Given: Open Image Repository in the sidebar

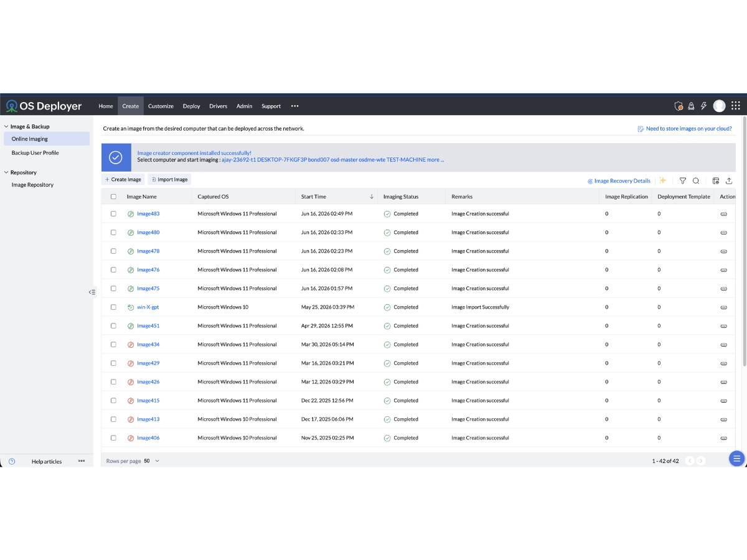Looking at the screenshot, I should pos(32,185).
